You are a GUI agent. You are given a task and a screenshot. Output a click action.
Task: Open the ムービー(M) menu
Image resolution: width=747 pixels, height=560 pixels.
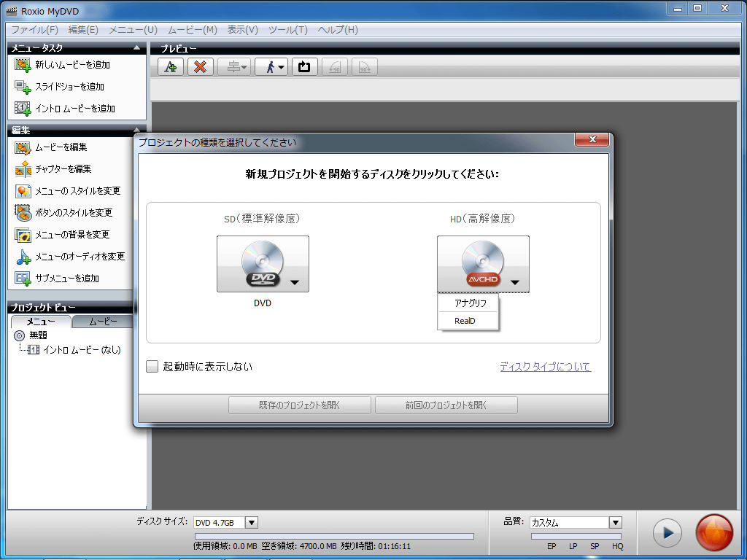click(193, 30)
